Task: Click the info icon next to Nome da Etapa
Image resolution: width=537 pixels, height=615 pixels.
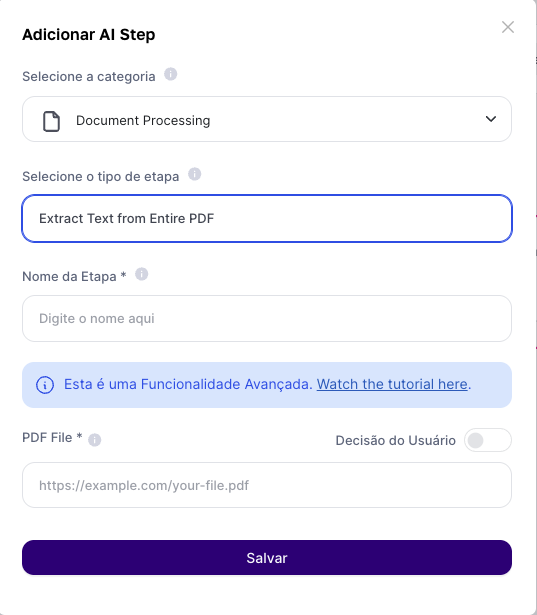Action: point(142,274)
